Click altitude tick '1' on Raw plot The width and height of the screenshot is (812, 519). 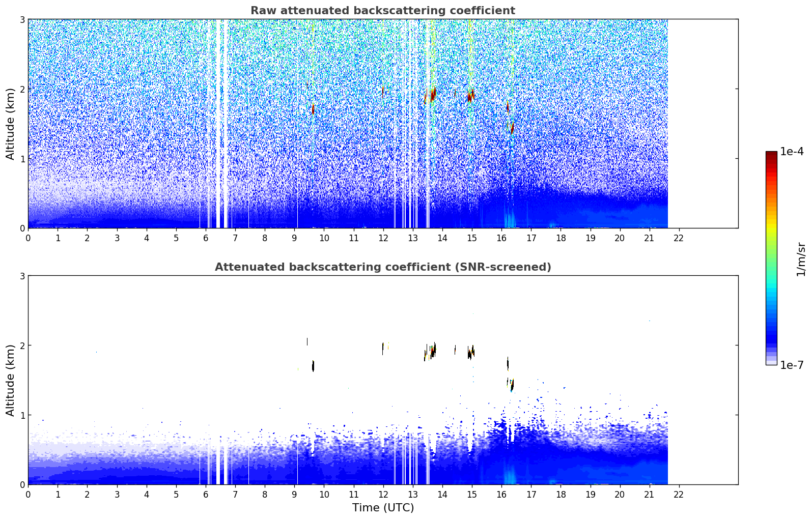(22, 159)
